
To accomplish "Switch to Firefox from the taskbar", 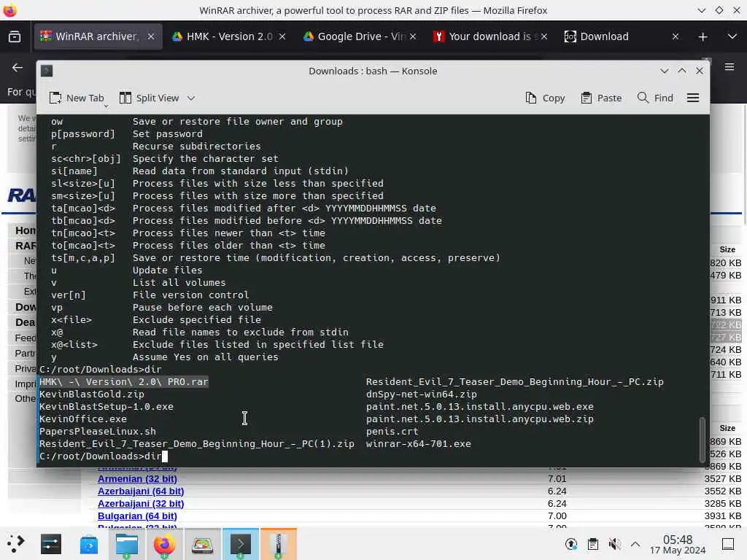I will click(164, 544).
